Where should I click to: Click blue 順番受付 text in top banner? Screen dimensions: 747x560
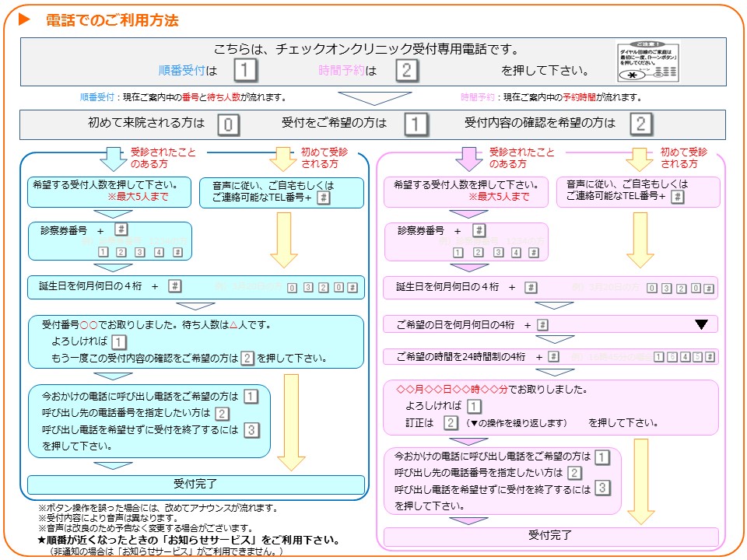point(181,71)
